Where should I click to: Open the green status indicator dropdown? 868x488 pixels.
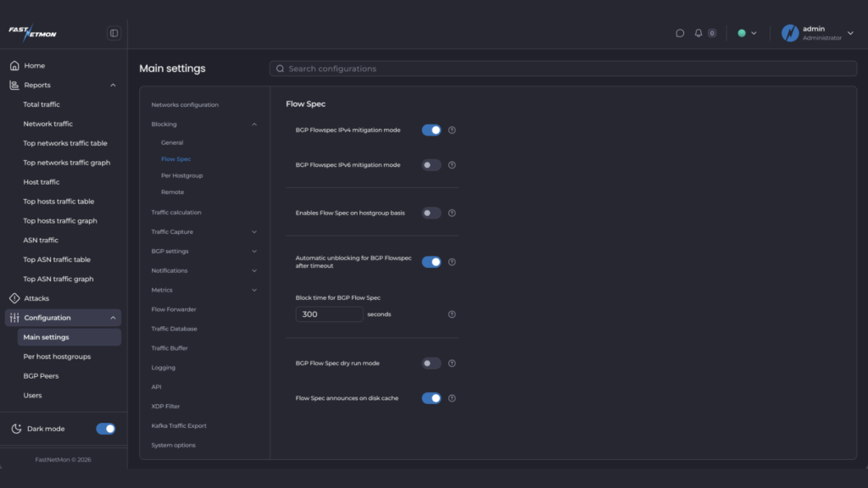(x=747, y=33)
